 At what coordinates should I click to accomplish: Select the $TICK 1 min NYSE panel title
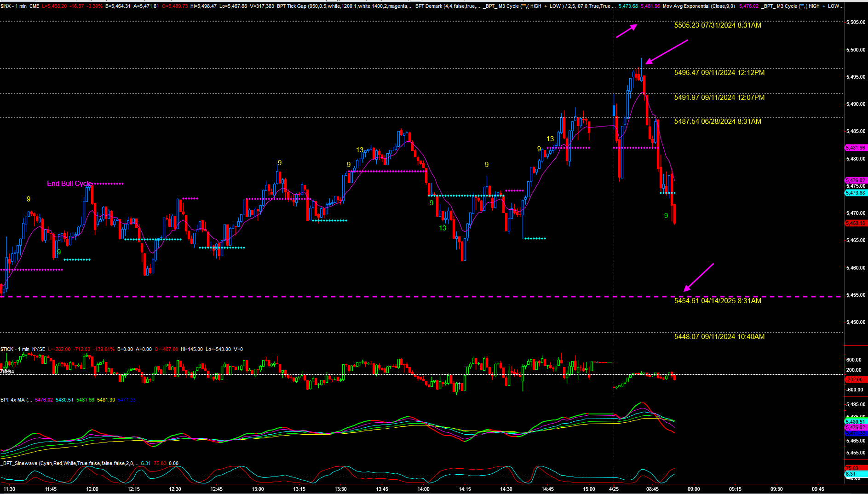[x=23, y=350]
